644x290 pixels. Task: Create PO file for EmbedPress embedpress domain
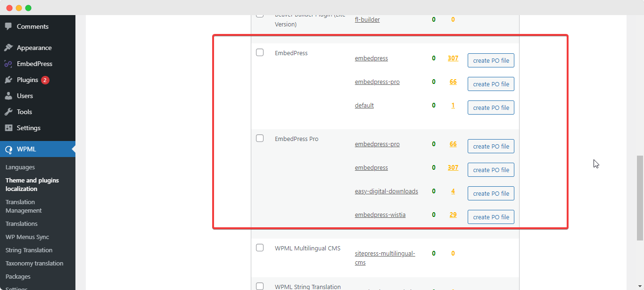[x=491, y=60]
